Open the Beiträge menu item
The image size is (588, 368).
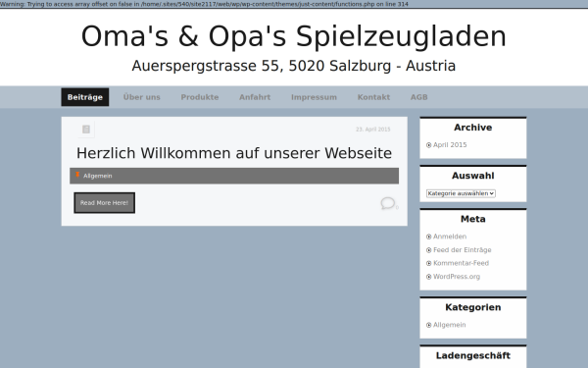[85, 97]
